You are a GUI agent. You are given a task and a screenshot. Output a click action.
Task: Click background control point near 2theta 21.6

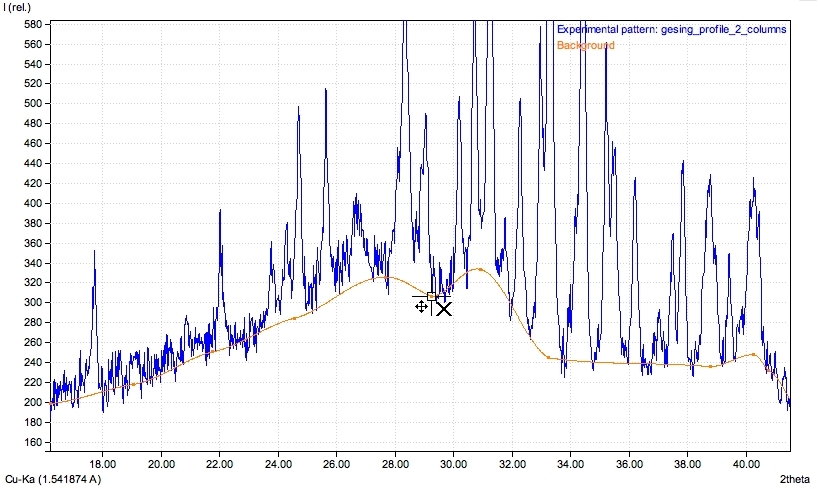point(209,354)
